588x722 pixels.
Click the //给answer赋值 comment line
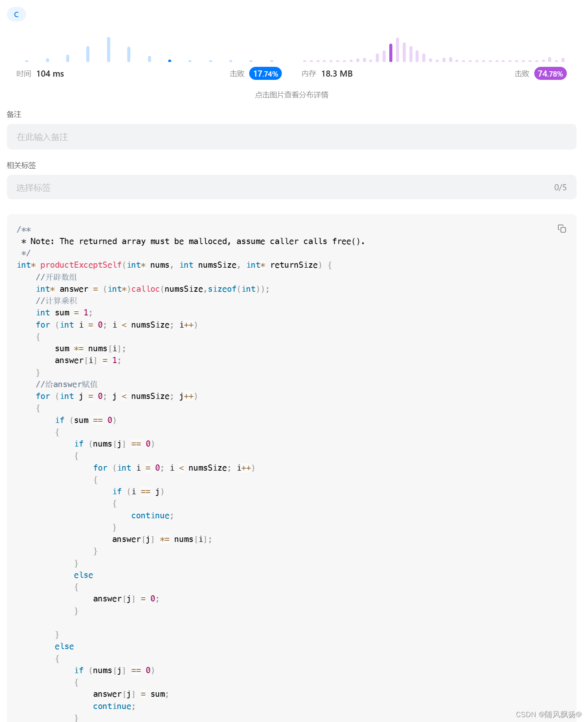click(67, 384)
